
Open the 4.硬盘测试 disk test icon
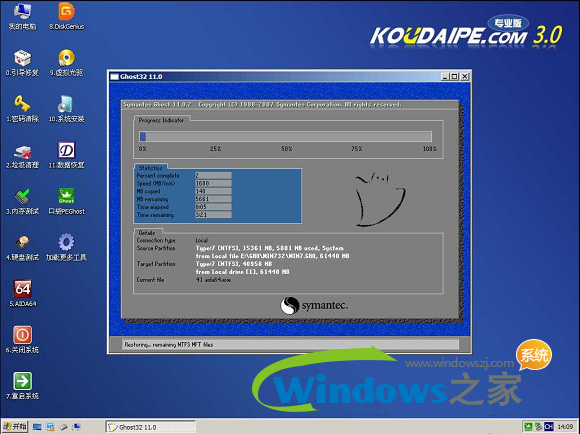pyautogui.click(x=22, y=248)
